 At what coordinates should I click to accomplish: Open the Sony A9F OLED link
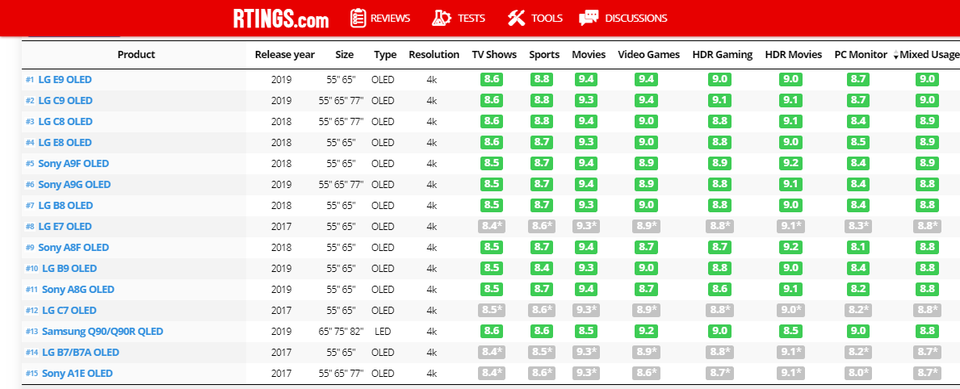click(x=73, y=164)
